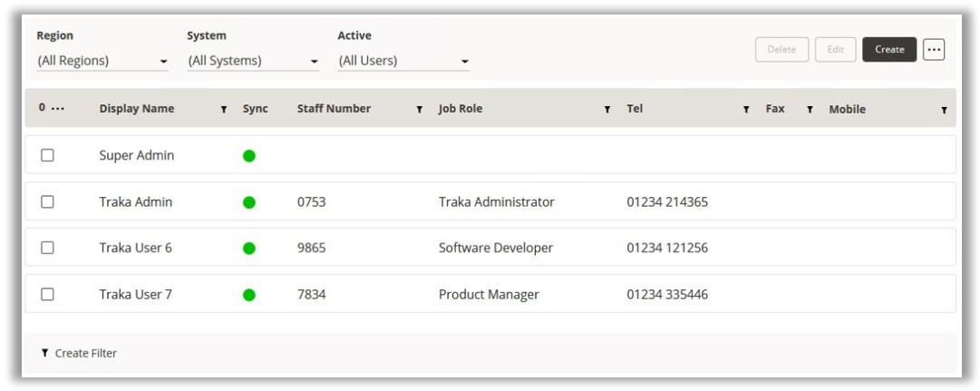This screenshot has height=391, width=980.
Task: Click the Tel column filter icon
Action: [x=746, y=110]
